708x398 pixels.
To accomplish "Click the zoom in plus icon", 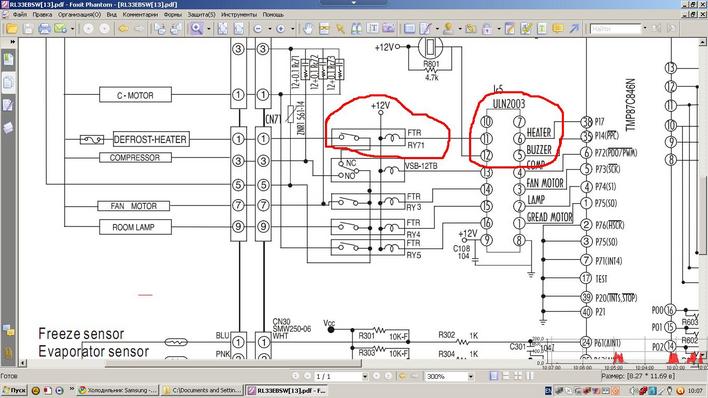I will coord(280,29).
